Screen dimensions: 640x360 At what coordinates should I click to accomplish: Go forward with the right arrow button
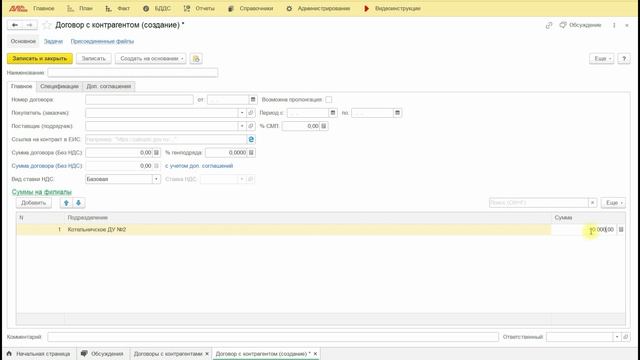(29, 25)
